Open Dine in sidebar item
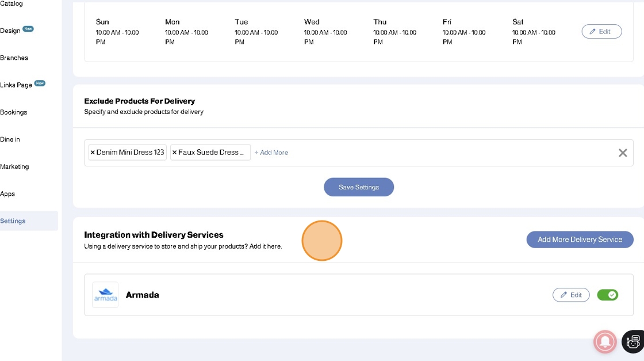The image size is (644, 361). tap(10, 139)
